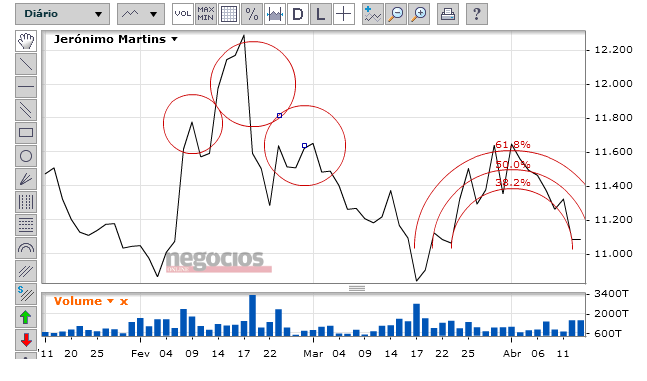Select the single diagonal trend line tool
The height and width of the screenshot is (381, 647).
coord(26,64)
